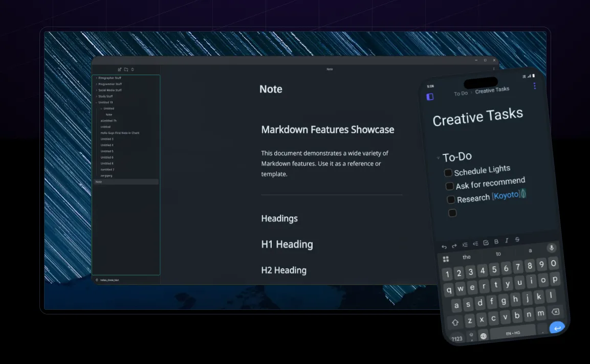Tap the blue enter key on the keyboard
The height and width of the screenshot is (364, 590).
pos(557,328)
